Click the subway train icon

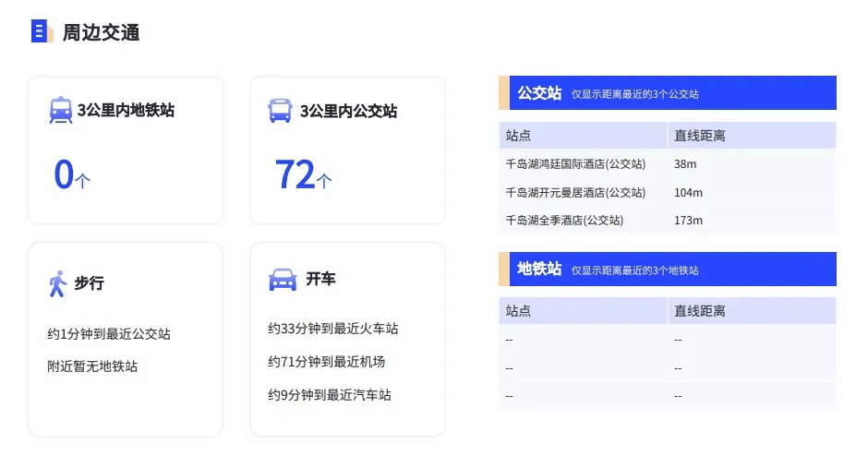coord(60,110)
